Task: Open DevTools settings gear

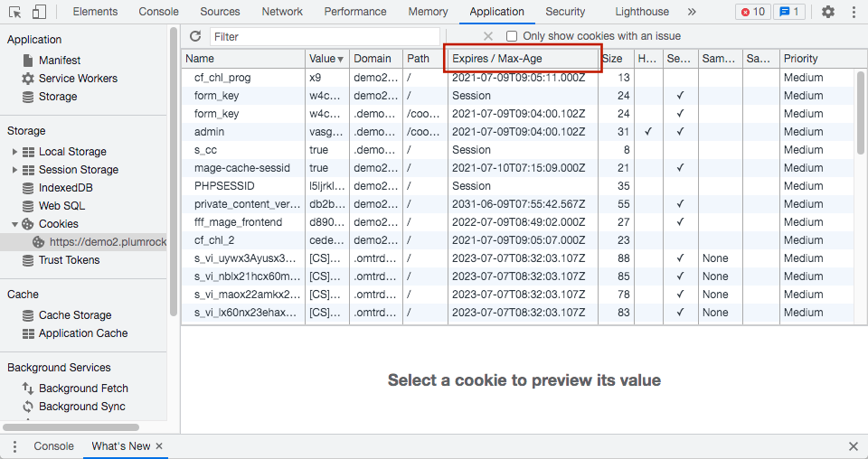Action: [x=827, y=12]
